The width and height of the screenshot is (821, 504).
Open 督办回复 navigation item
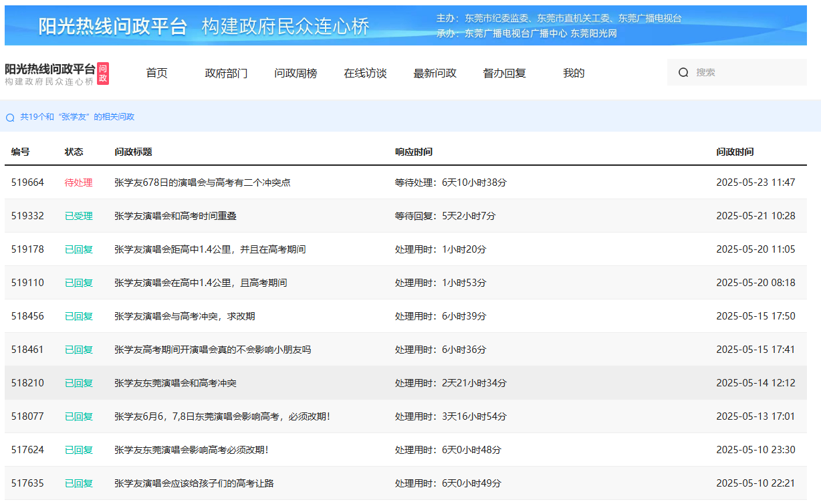[504, 74]
